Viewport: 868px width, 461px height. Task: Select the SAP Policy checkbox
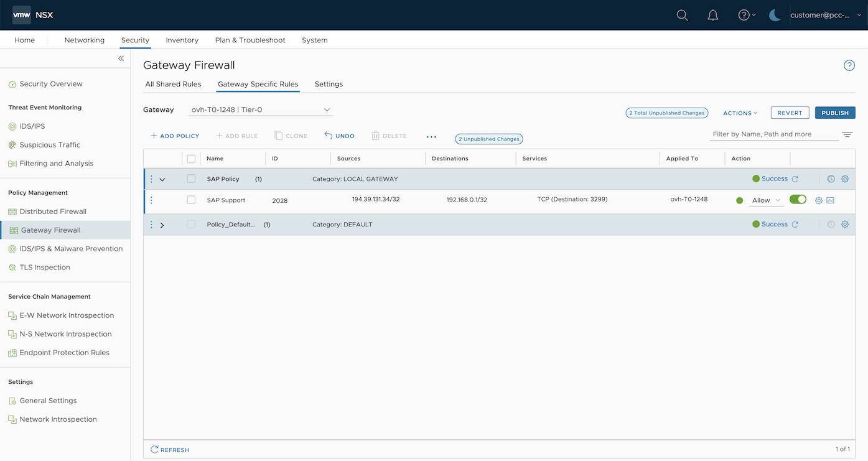[x=192, y=179]
